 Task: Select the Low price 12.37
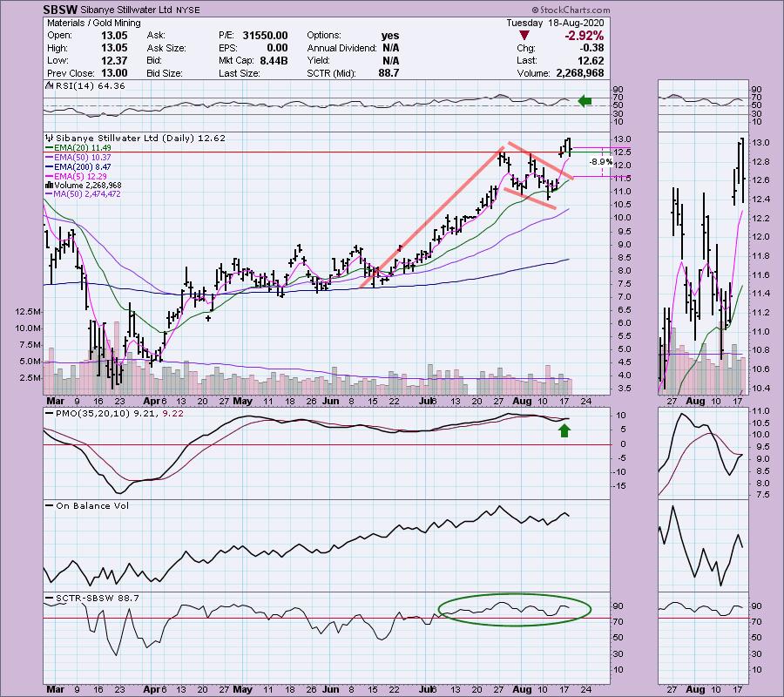point(114,60)
